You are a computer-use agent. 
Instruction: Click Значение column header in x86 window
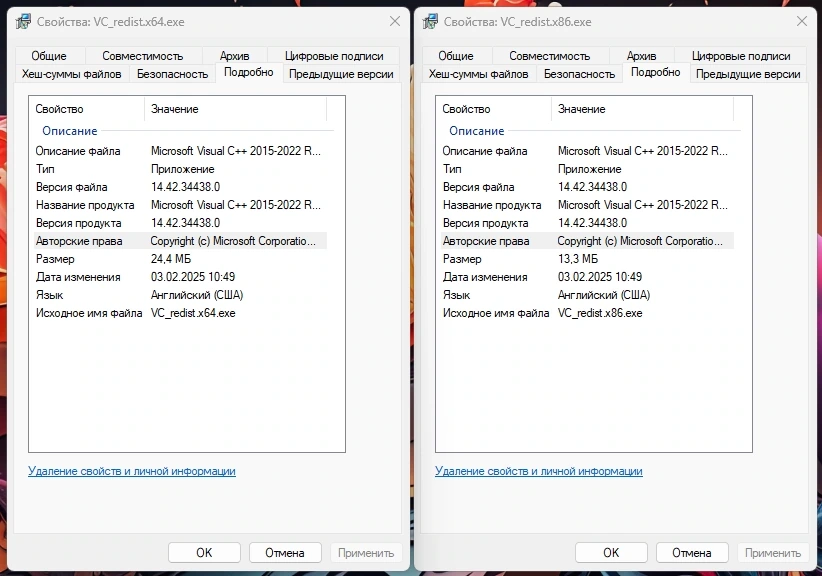coord(642,109)
